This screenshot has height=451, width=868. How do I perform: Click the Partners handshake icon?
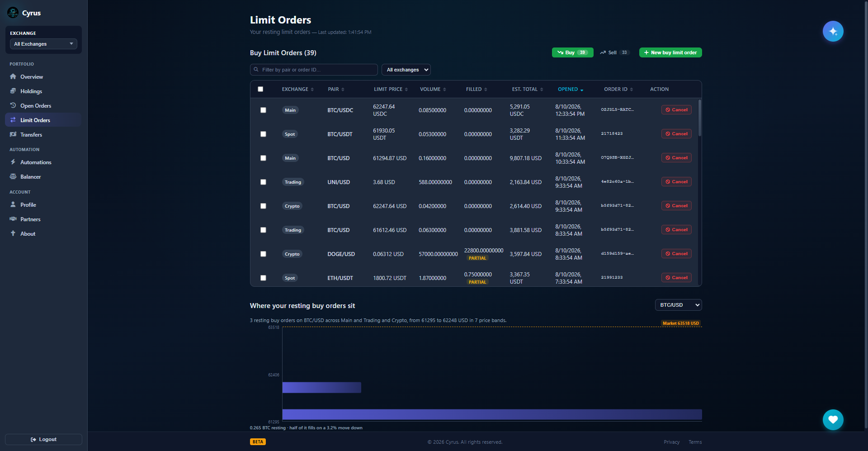pyautogui.click(x=13, y=219)
